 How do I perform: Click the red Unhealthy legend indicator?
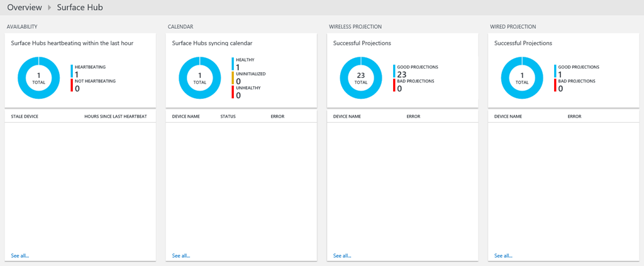point(233,92)
